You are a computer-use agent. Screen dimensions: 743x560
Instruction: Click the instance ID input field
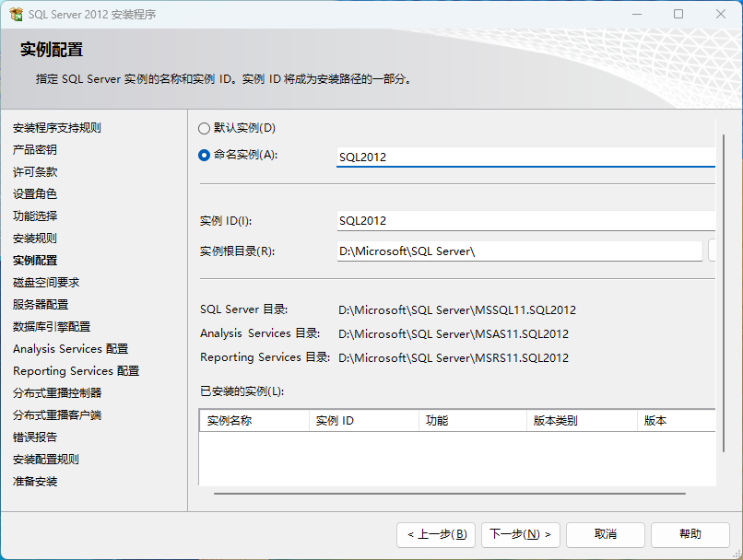pyautogui.click(x=525, y=220)
